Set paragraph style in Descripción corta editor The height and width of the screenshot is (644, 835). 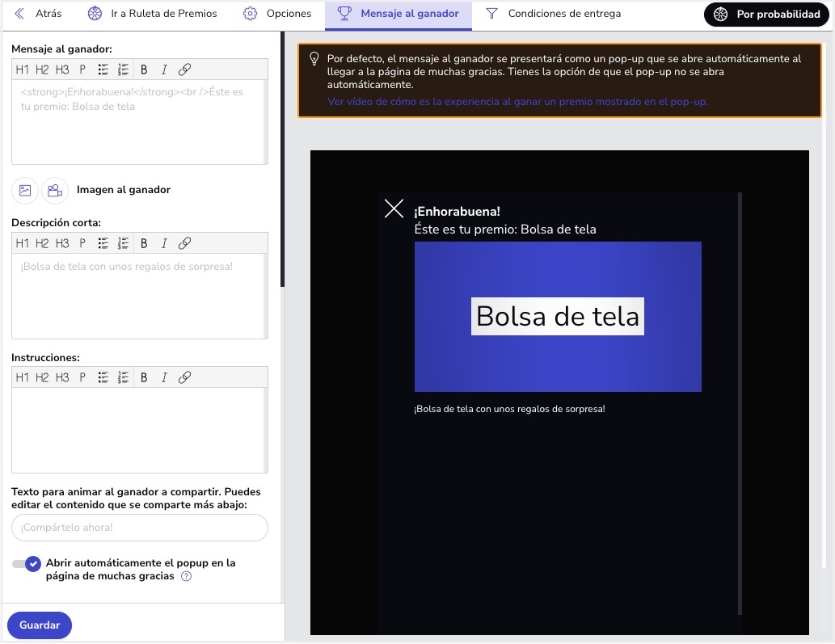[82, 243]
